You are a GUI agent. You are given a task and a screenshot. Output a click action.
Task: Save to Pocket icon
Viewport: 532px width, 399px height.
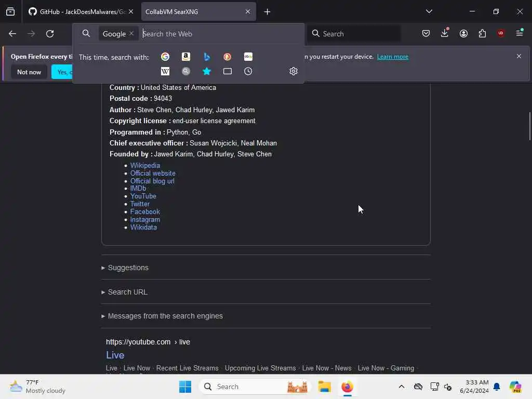tap(426, 33)
